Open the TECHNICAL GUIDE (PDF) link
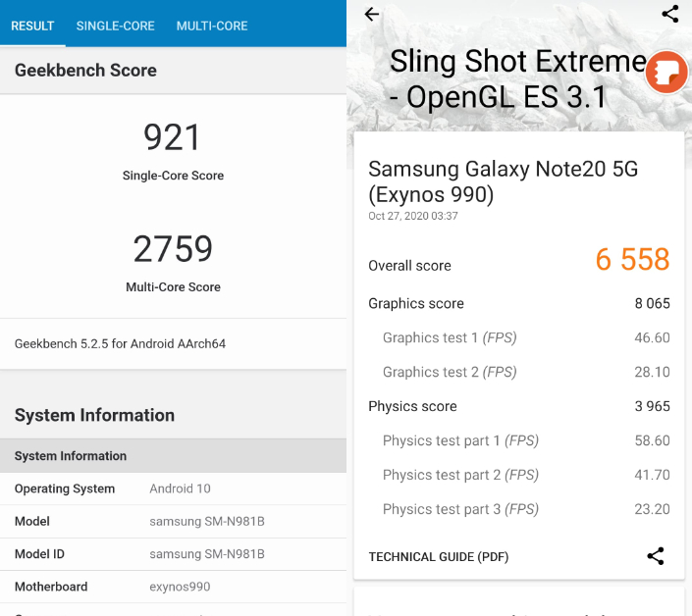Screen dimensions: 692x616 (438, 557)
